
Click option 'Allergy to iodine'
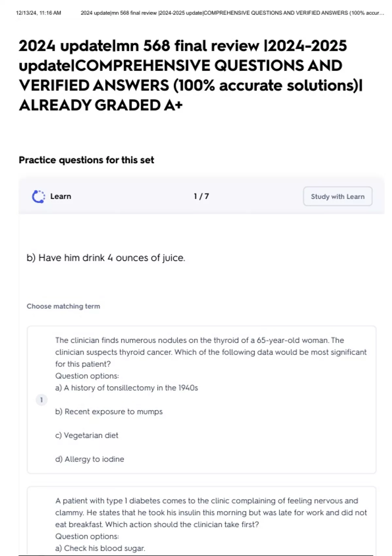tap(90, 459)
